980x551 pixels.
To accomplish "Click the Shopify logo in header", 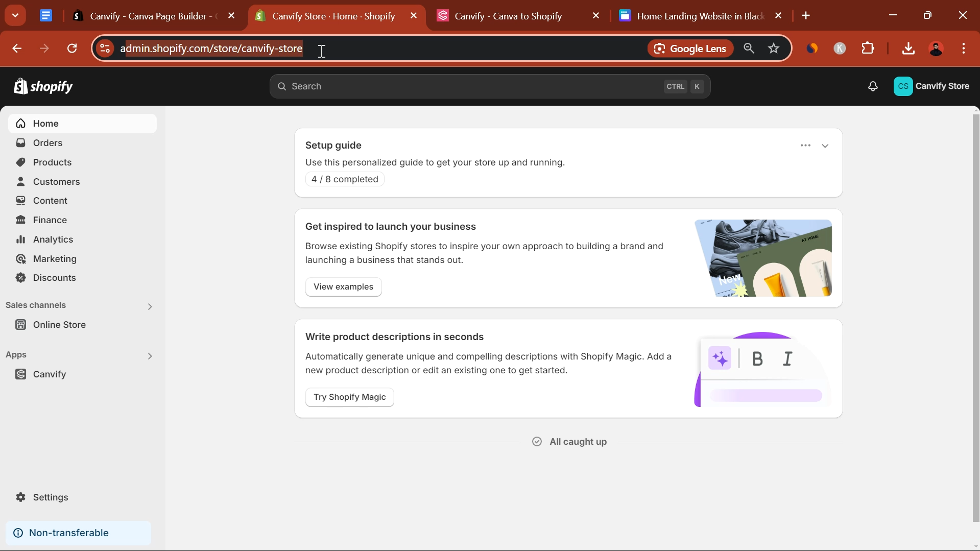I will pyautogui.click(x=43, y=86).
